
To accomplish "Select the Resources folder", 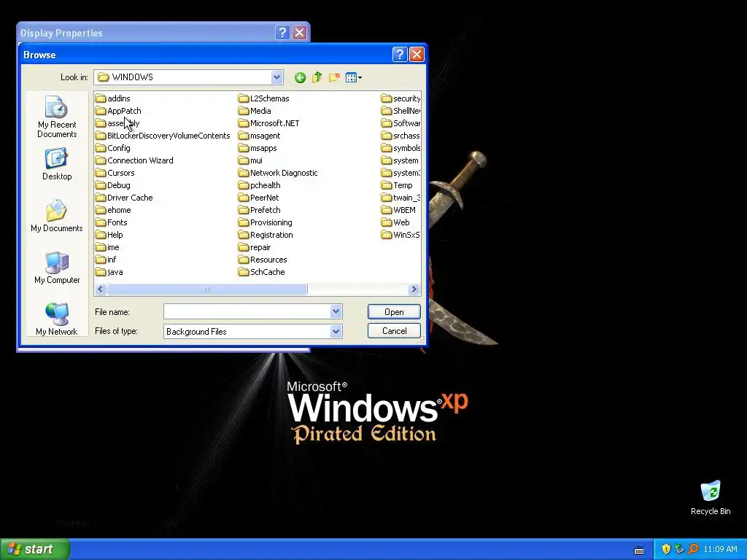I will click(263, 260).
